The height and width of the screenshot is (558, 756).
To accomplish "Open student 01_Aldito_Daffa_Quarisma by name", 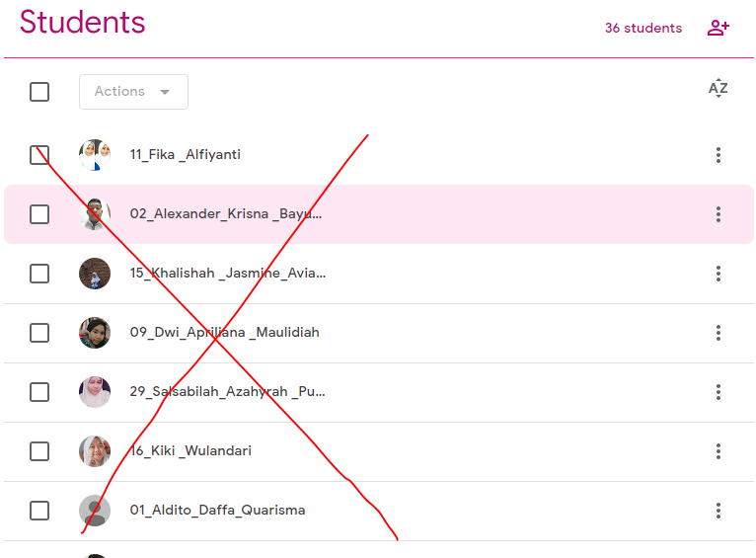I will (217, 511).
